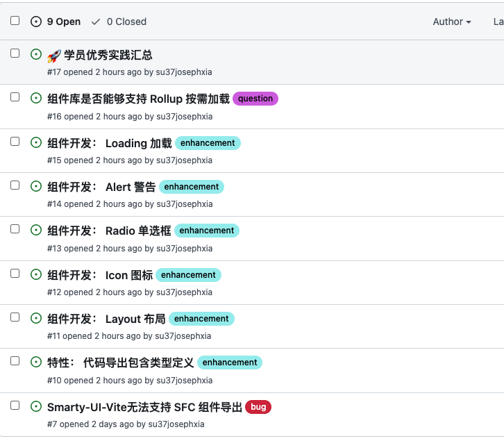This screenshot has height=441, width=504.
Task: Click the open status icon for Rollup issue
Action: 36,99
